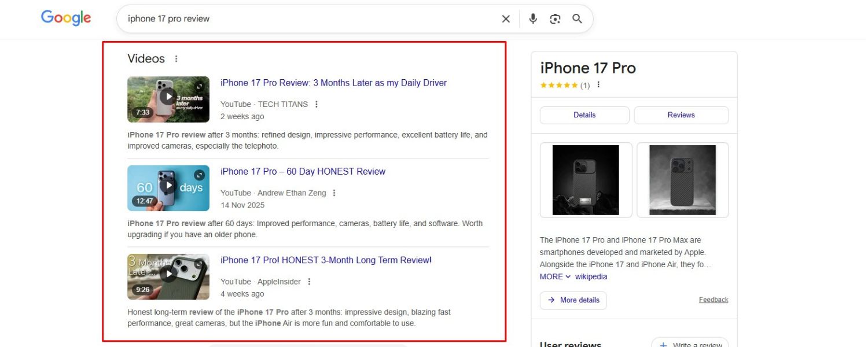Click the microphone voice search icon

532,19
